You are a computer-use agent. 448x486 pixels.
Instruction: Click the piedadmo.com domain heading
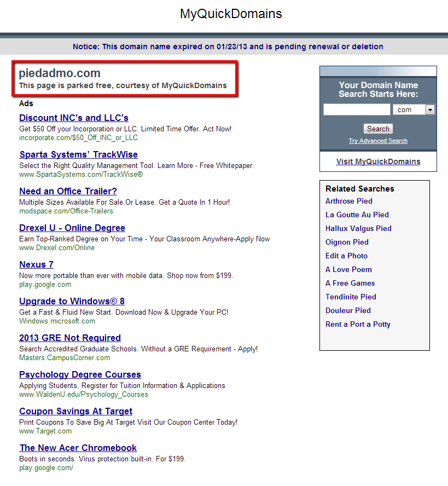[x=60, y=73]
